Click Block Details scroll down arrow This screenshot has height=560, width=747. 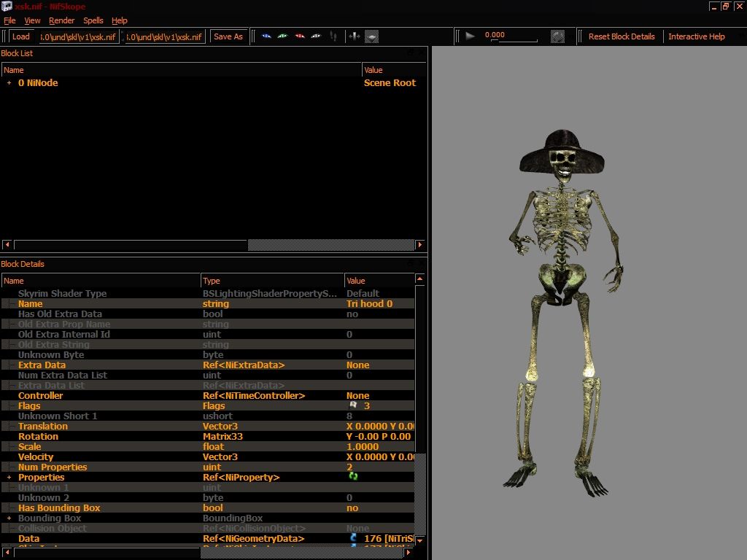click(419, 540)
